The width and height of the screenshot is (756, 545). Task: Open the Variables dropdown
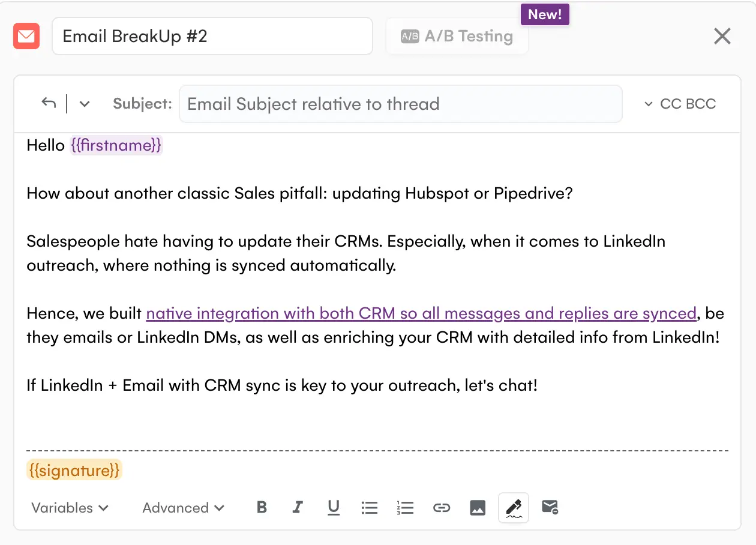(68, 507)
